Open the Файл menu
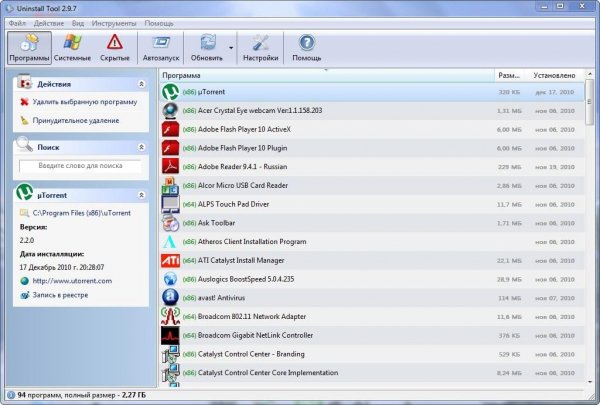Screen dimensions: 600x405 tap(17, 23)
